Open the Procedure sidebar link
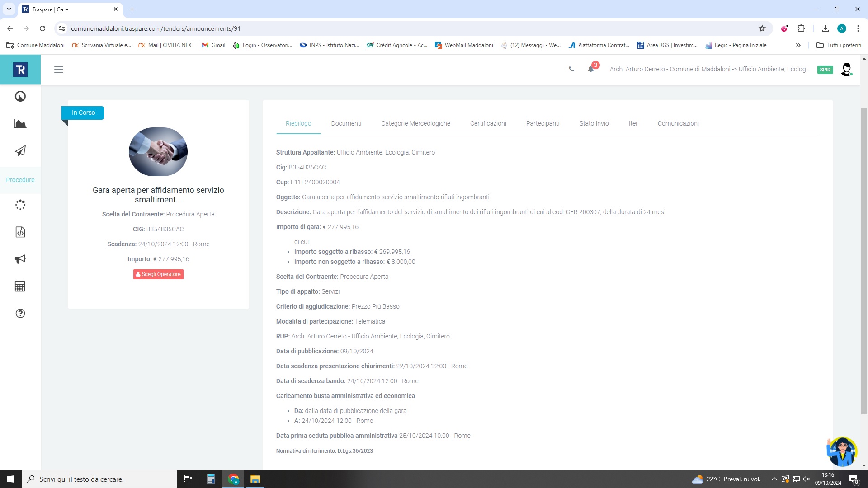868x488 pixels. [x=20, y=180]
